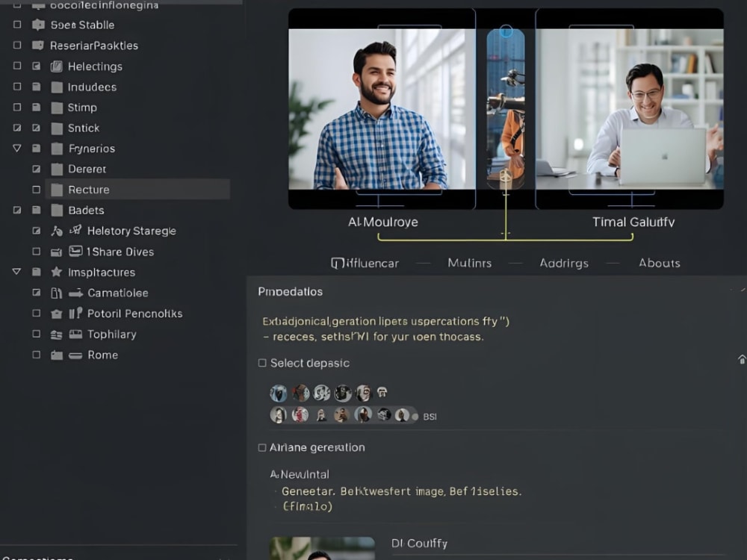Click the Dl Coulffy label
This screenshot has height=560, width=747.
tap(419, 544)
